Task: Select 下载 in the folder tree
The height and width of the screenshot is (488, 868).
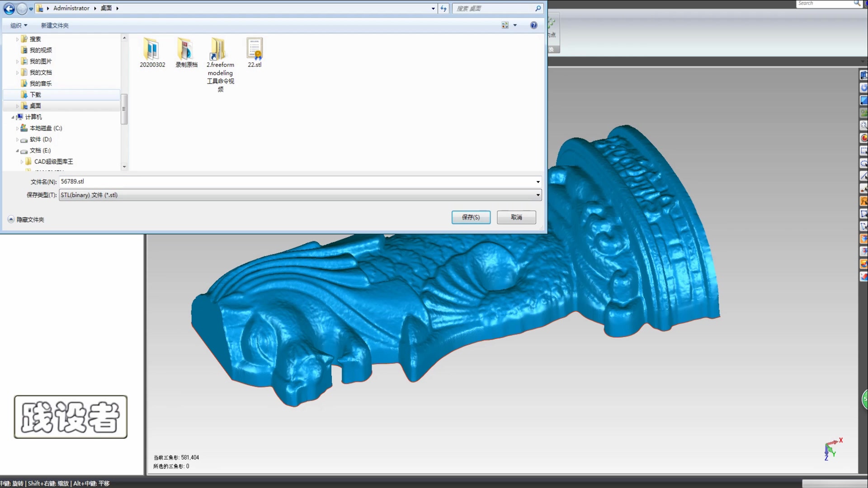Action: coord(35,94)
